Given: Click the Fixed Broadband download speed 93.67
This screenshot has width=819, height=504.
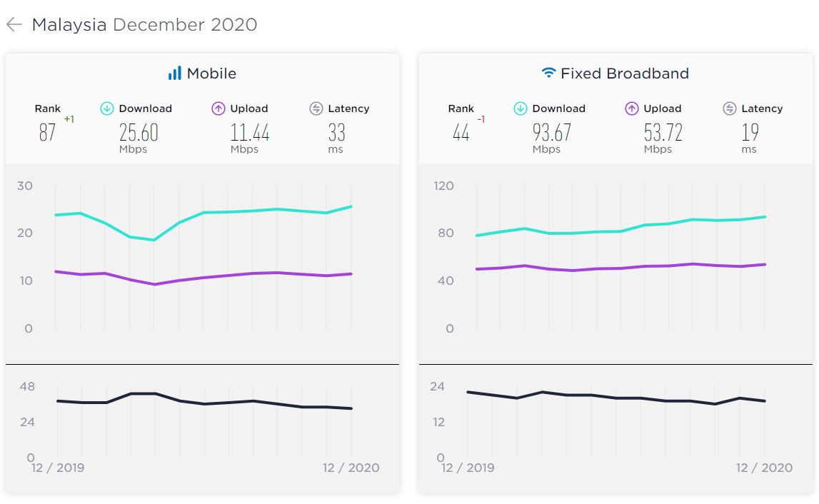Looking at the screenshot, I should point(552,133).
